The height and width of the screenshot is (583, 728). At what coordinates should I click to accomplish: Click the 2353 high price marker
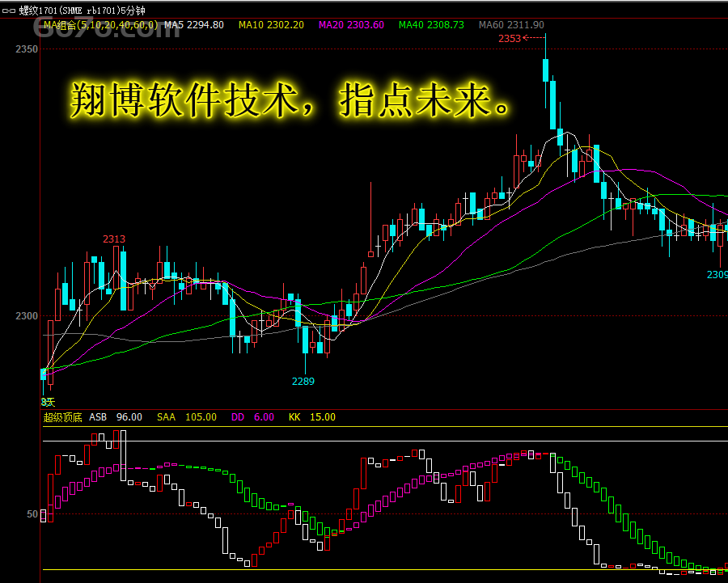510,39
